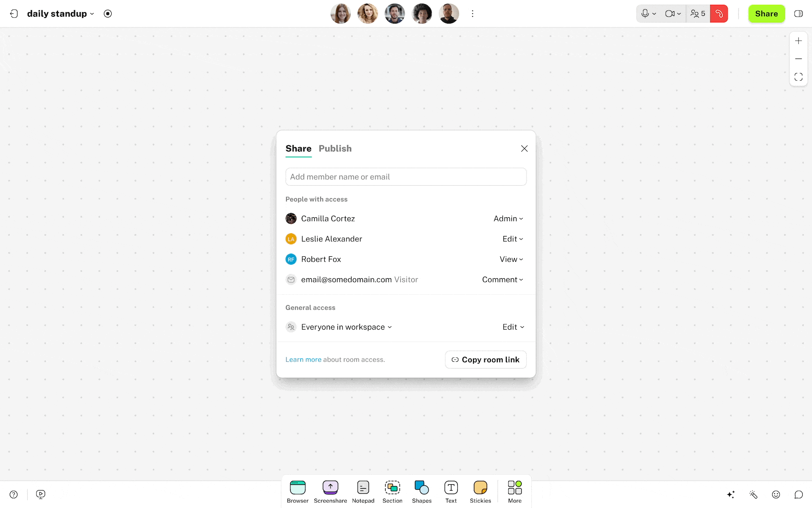Toggle the camera on or off
812x508 pixels.
(669, 14)
